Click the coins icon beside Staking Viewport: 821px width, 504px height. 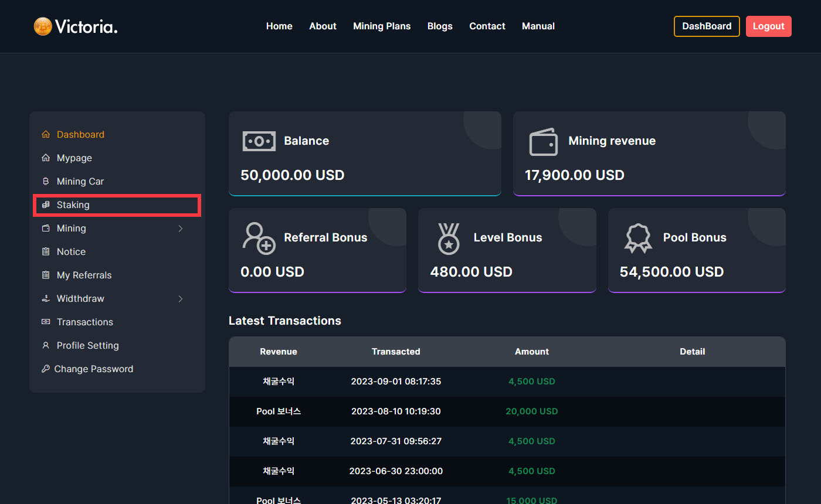pyautogui.click(x=46, y=205)
